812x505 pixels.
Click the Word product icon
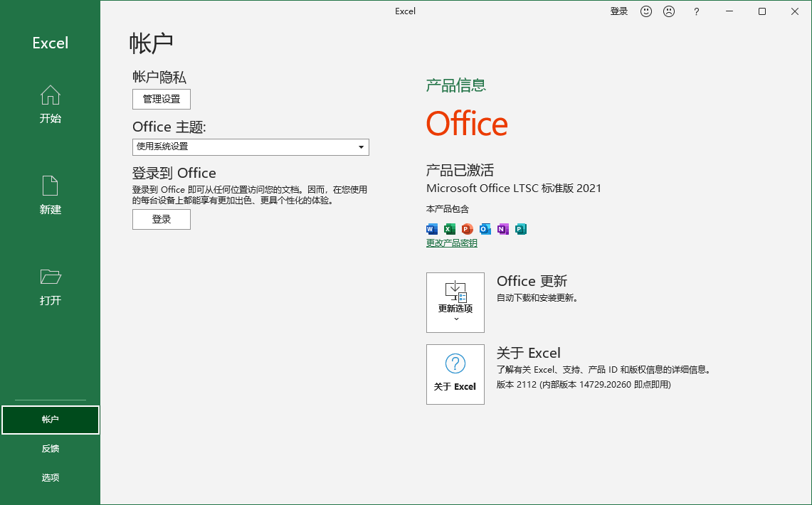[x=432, y=229]
